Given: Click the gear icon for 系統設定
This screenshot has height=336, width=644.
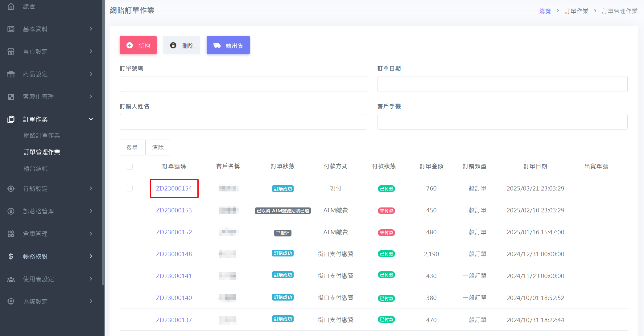Looking at the screenshot, I should (11, 301).
